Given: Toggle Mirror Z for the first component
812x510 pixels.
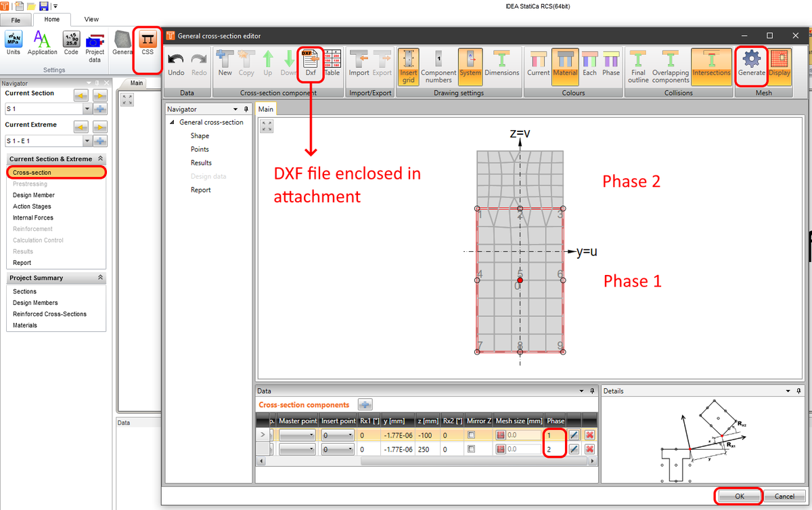Looking at the screenshot, I should [470, 434].
